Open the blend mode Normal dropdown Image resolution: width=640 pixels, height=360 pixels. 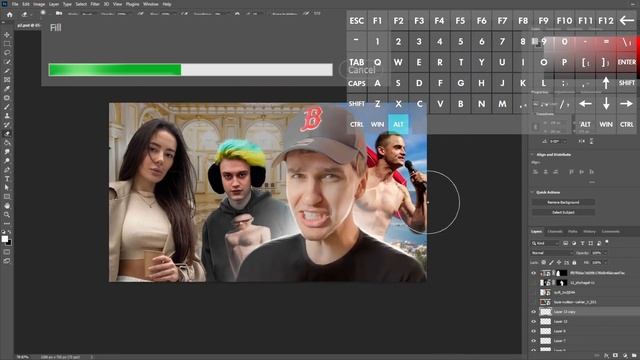click(x=552, y=253)
